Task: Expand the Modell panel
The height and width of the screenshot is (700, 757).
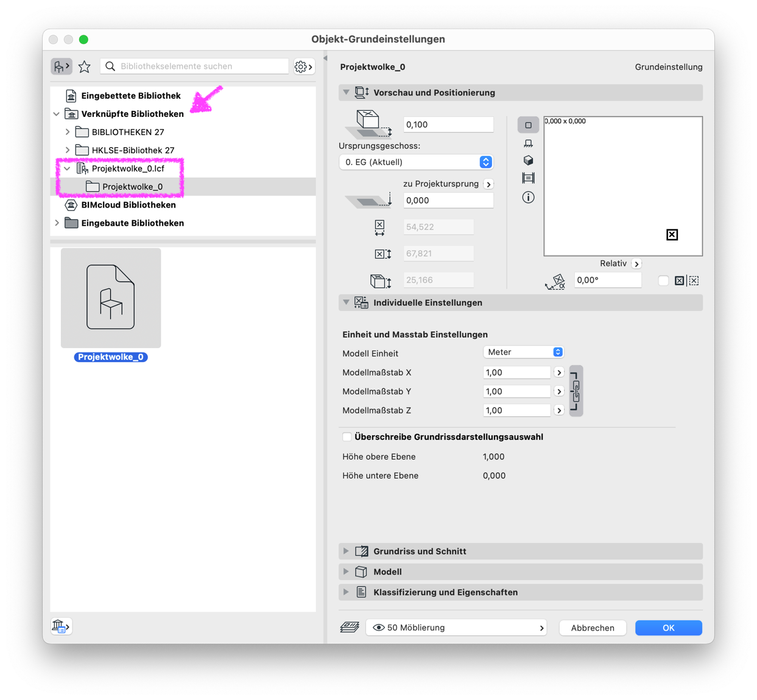Action: pos(346,572)
